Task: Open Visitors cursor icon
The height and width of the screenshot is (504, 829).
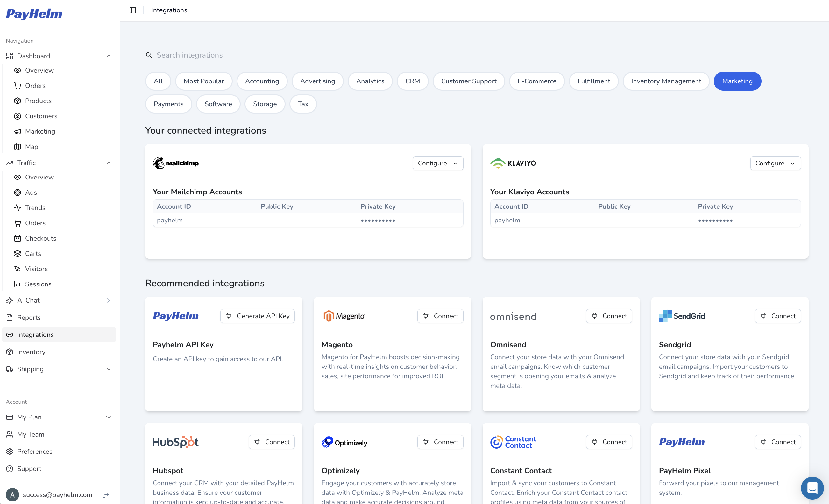Action: point(18,269)
